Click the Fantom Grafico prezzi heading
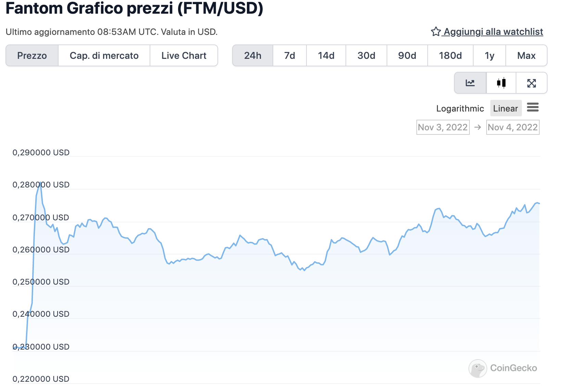The image size is (565, 392). click(135, 8)
